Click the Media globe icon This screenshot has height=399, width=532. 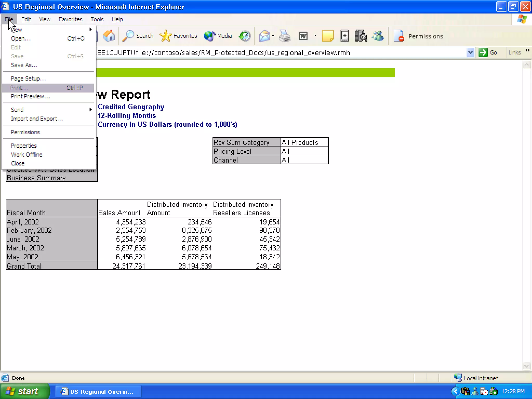point(218,36)
